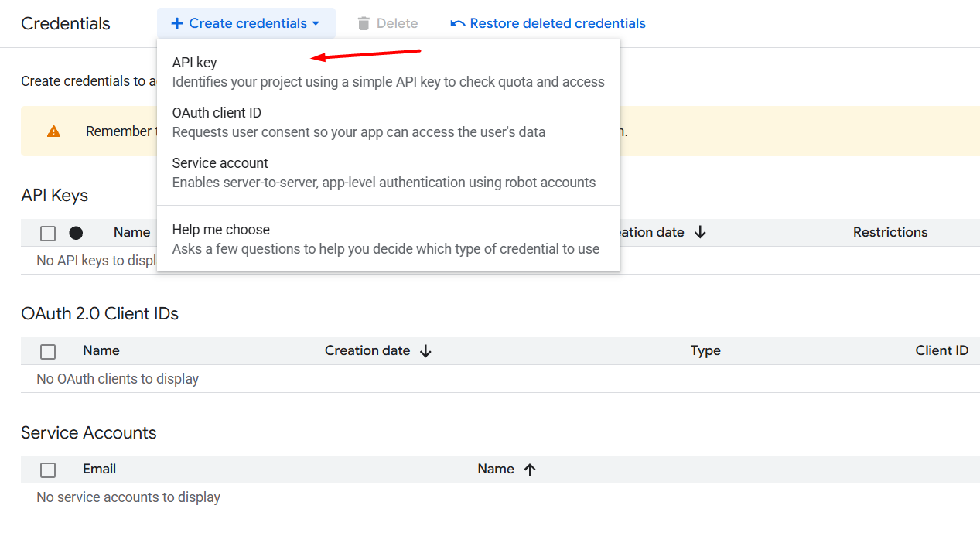Image resolution: width=980 pixels, height=543 pixels.
Task: Click the API Keys creation date sort arrow
Action: pyautogui.click(x=700, y=233)
